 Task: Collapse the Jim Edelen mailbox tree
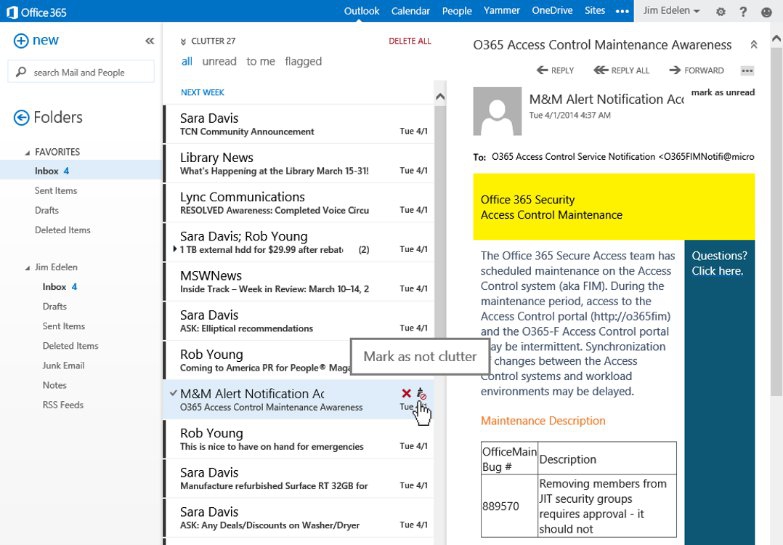click(x=27, y=268)
